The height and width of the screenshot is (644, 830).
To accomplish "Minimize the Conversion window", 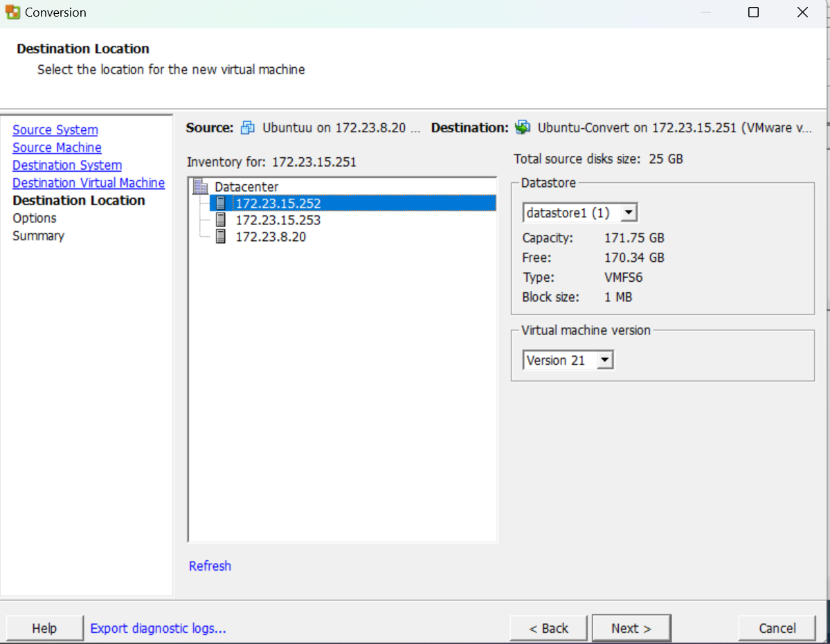I will coord(705,12).
